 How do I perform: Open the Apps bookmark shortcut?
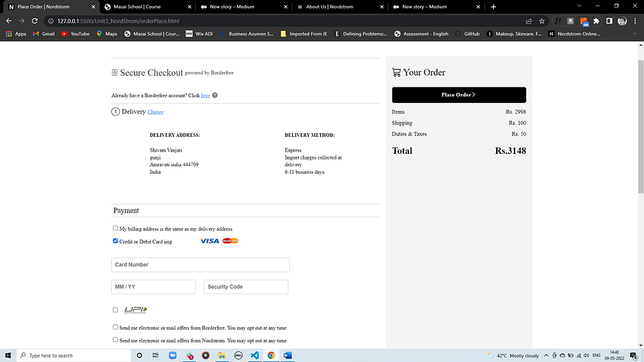pyautogui.click(x=16, y=34)
